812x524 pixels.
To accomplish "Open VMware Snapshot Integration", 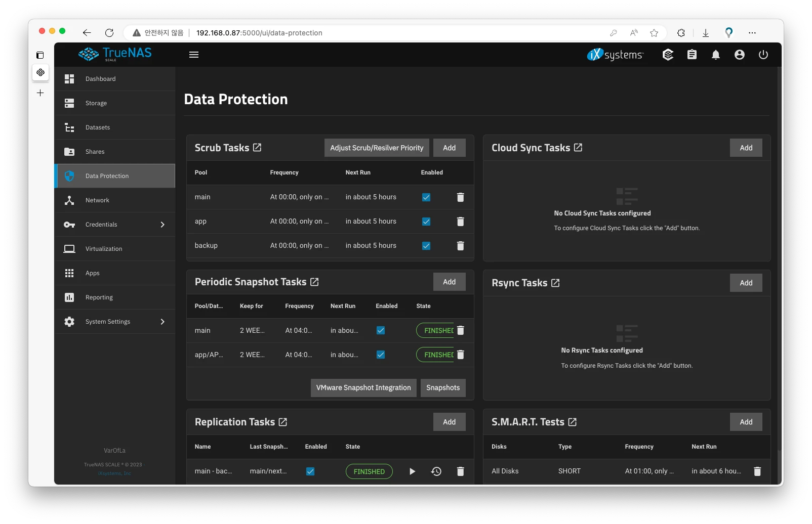I will coord(363,388).
